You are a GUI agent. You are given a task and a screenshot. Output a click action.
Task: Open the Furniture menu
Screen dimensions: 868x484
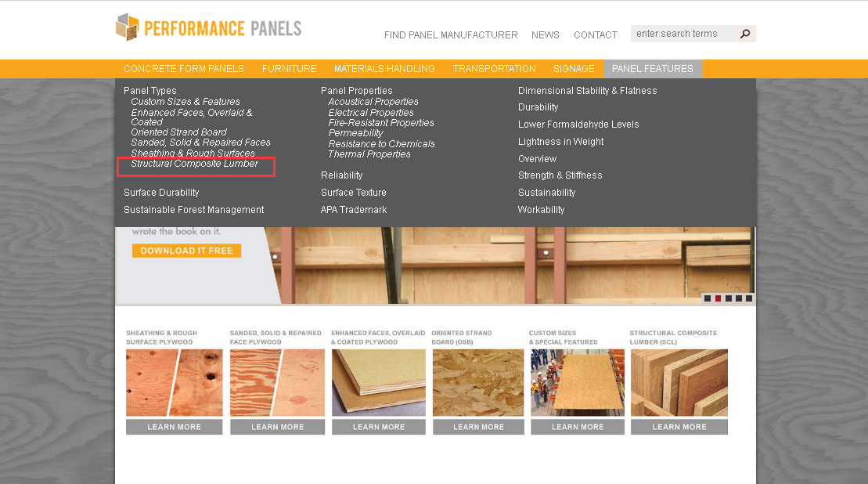click(290, 69)
